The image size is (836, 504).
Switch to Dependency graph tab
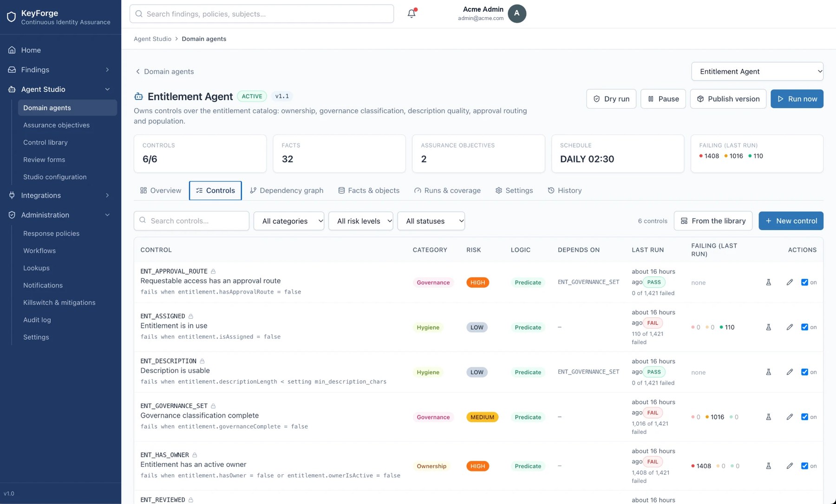(x=287, y=190)
